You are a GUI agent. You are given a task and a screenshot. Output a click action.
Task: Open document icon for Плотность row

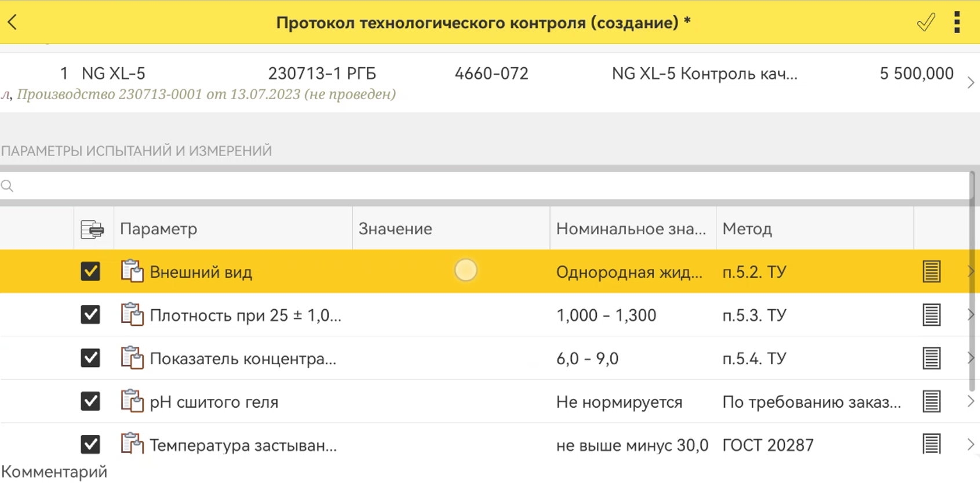point(931,315)
